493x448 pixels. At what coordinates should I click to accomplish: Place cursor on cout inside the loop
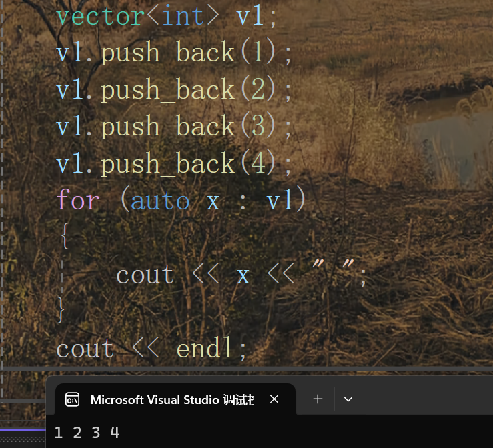(x=145, y=275)
